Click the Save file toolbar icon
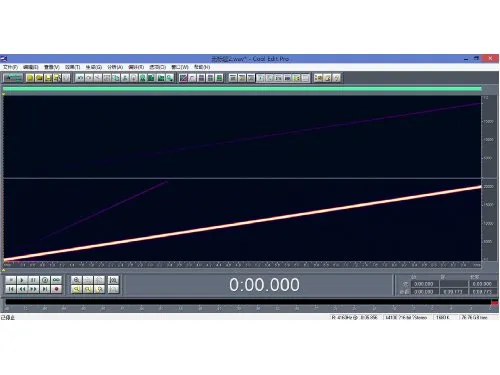The width and height of the screenshot is (500, 375). 48,78
